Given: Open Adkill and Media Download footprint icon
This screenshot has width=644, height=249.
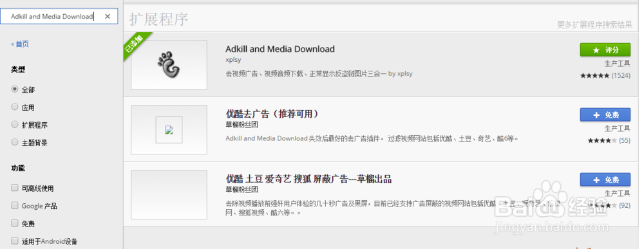Looking at the screenshot, I should (x=169, y=65).
